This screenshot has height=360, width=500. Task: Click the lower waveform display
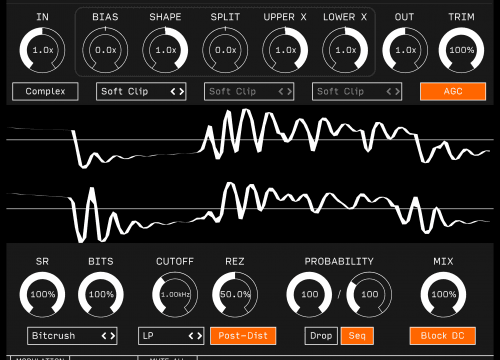click(250, 209)
